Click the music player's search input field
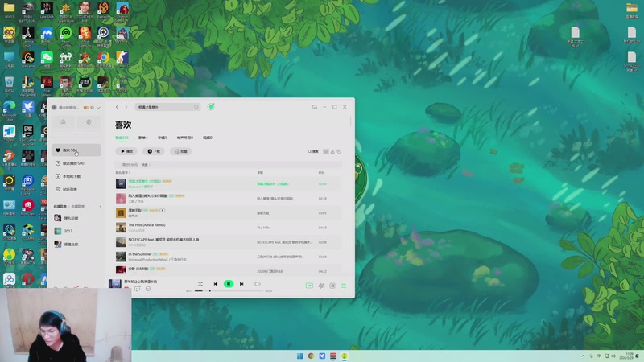644x362 pixels. coord(167,107)
